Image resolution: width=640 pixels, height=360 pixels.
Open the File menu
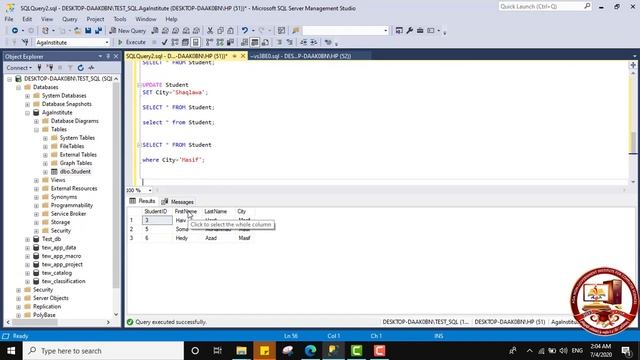coord(9,19)
